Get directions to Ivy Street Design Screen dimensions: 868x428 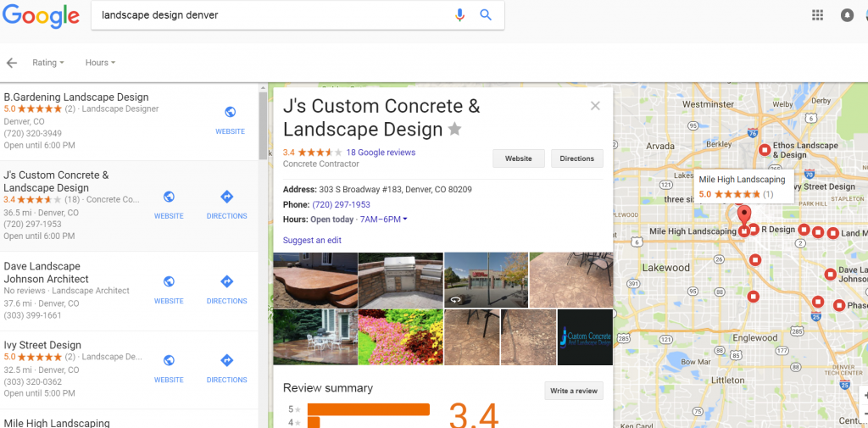226,360
